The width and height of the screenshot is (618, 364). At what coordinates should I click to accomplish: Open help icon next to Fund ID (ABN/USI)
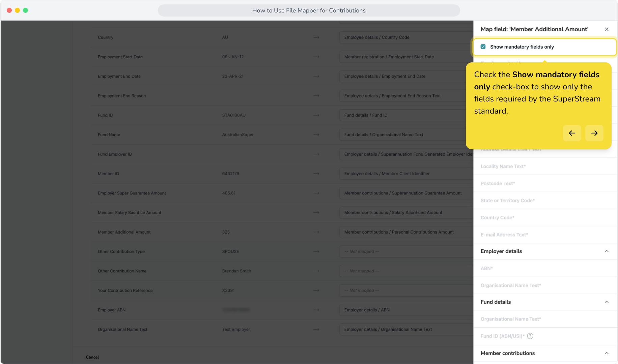[530, 336]
